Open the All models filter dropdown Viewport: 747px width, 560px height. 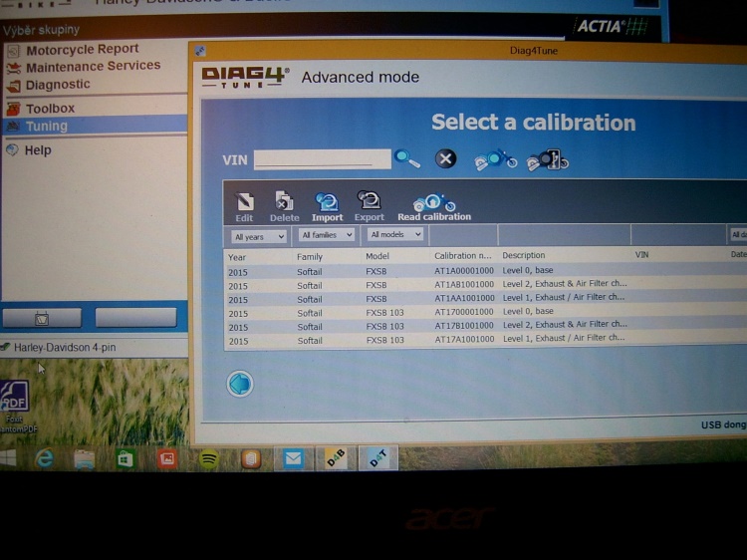point(395,234)
